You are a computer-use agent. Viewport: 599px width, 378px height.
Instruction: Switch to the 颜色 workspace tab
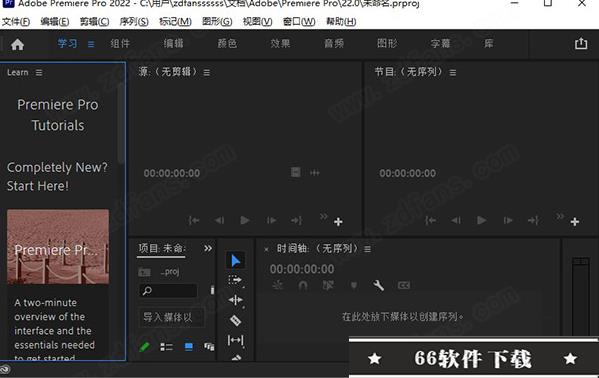227,44
